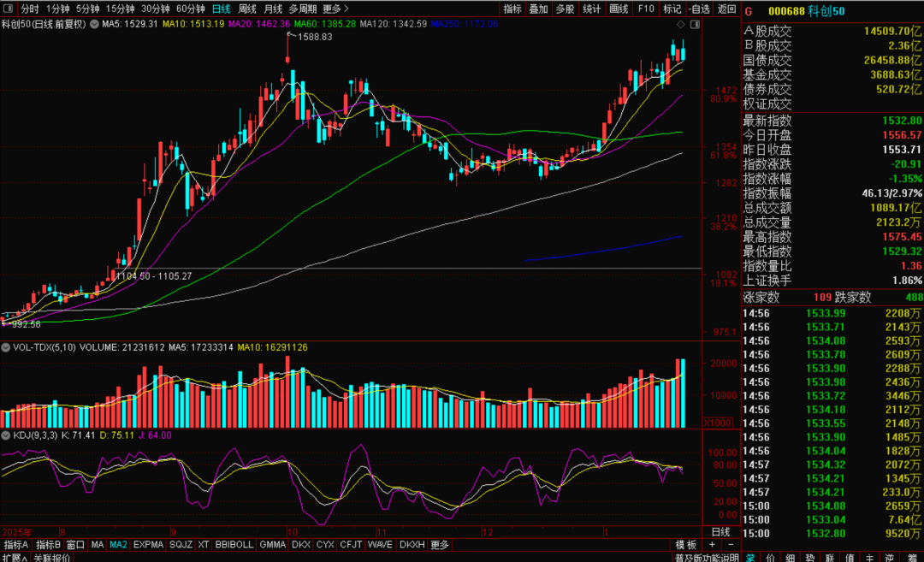Screen dimensions: 924x562
Task: Toggle the 日线 daily period
Action: [x=221, y=9]
